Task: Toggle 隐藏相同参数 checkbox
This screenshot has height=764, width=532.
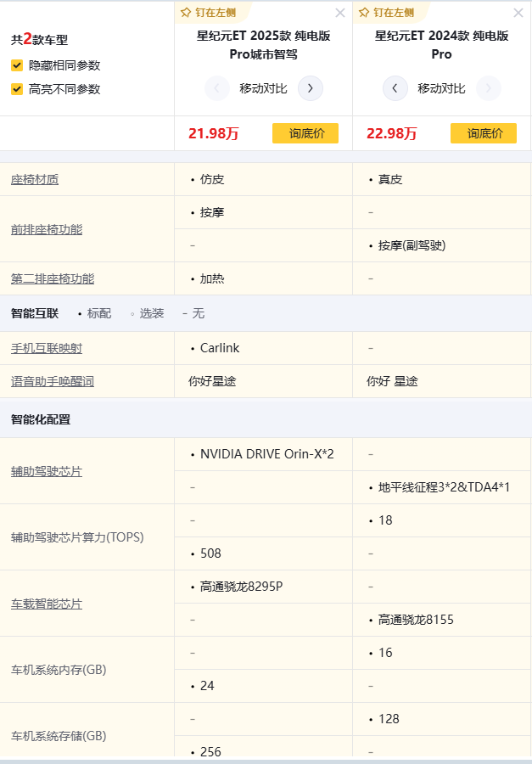Action: pyautogui.click(x=17, y=65)
